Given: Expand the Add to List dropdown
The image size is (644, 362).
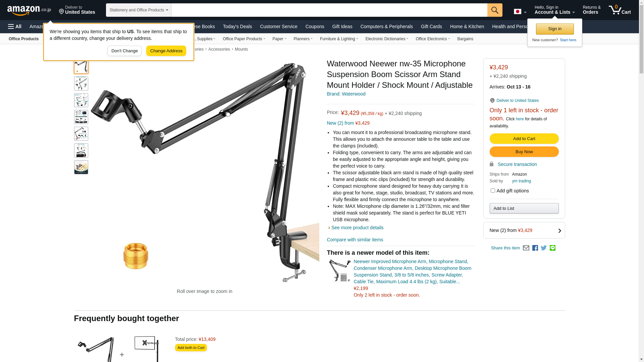Looking at the screenshot, I should coord(524,208).
